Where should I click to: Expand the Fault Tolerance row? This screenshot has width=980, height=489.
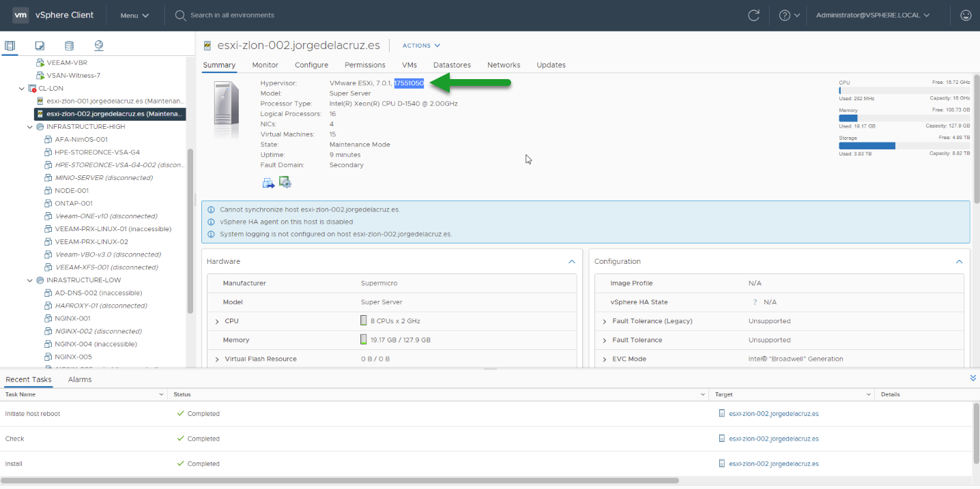pos(605,340)
